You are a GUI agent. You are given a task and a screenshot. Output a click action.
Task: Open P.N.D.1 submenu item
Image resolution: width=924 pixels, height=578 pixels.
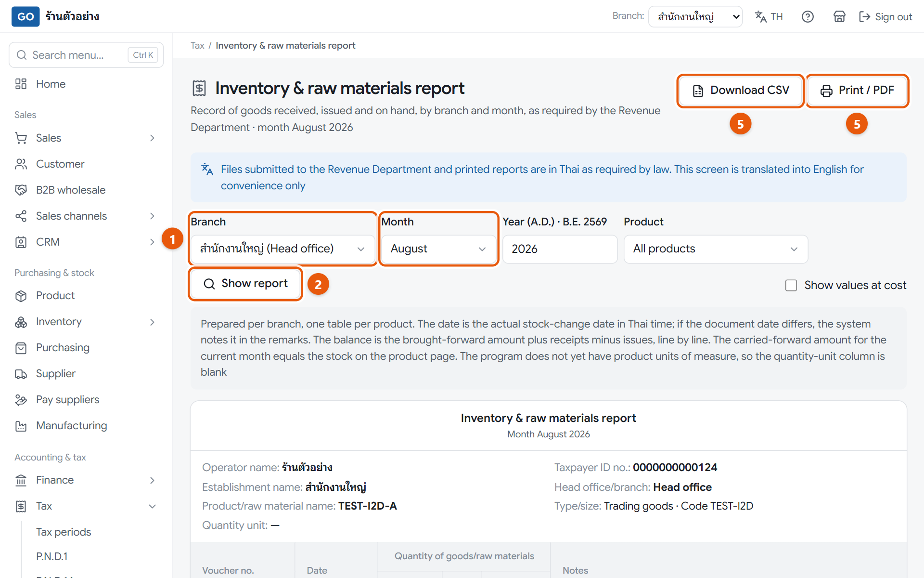click(x=52, y=556)
